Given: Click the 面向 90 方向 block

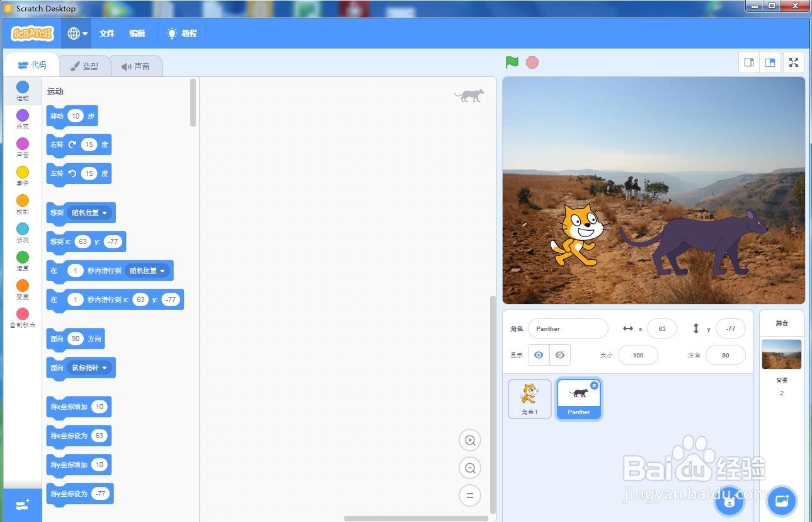Looking at the screenshot, I should [75, 340].
